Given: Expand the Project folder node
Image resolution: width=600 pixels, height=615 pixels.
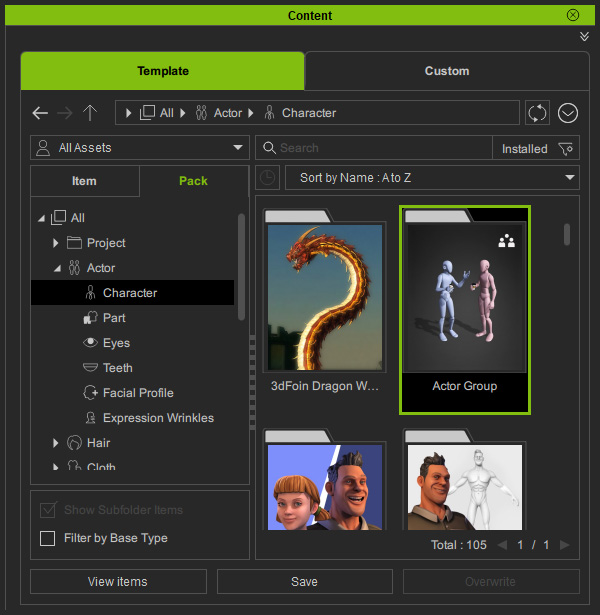Looking at the screenshot, I should tap(56, 243).
